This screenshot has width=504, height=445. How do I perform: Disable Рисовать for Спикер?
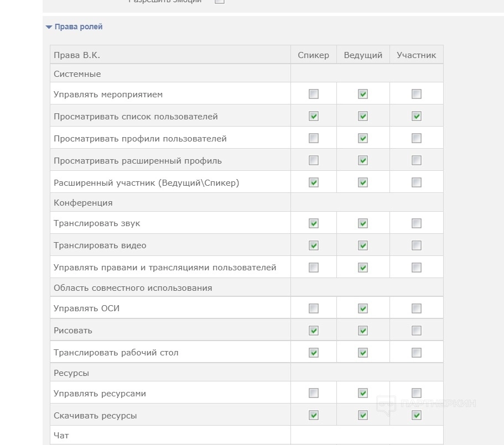pyautogui.click(x=314, y=331)
